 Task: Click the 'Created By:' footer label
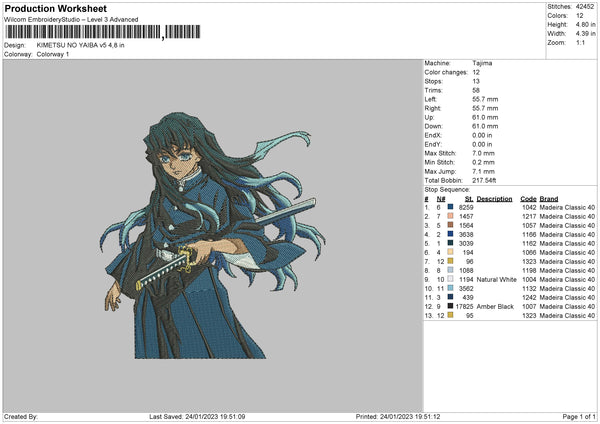pos(21,417)
